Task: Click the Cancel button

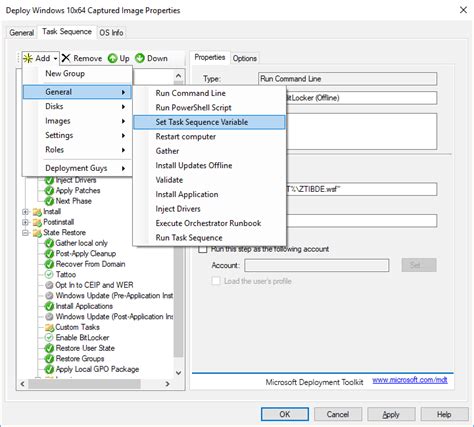Action: tap(338, 414)
